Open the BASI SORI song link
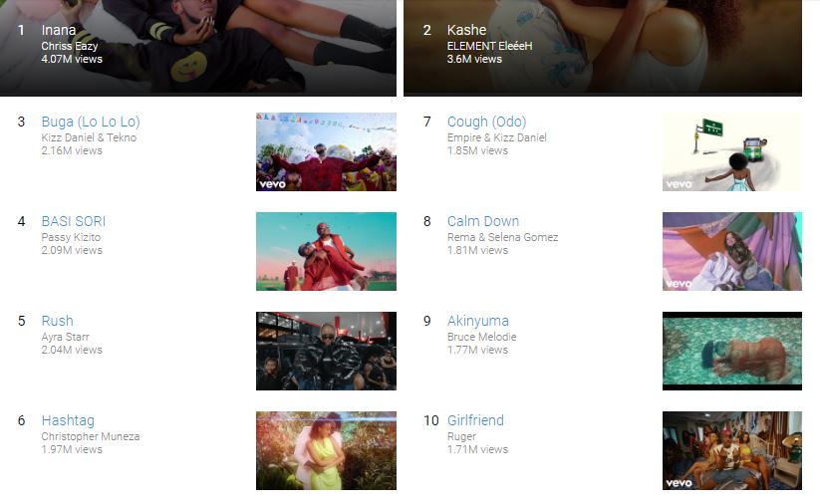Viewport: 820px width, 504px height. point(73,221)
